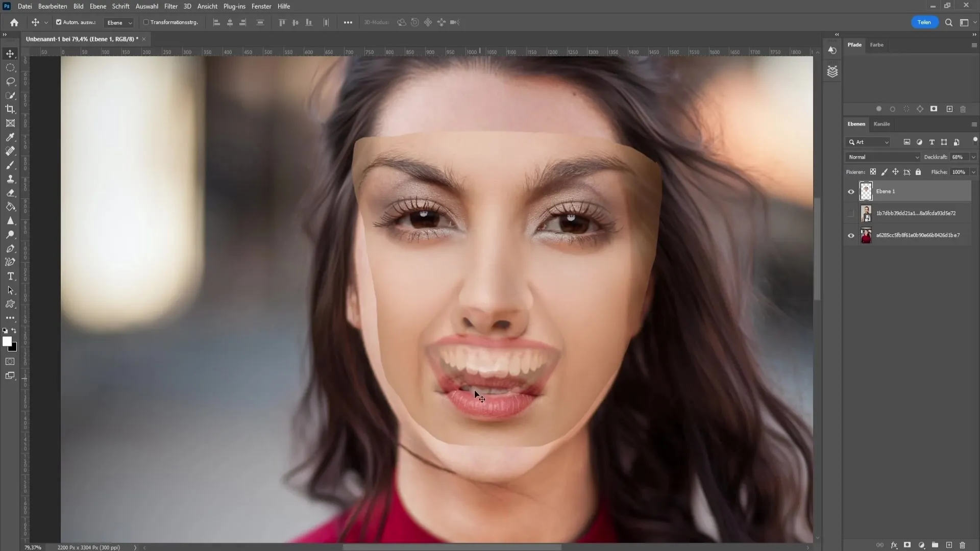
Task: Open the Filter menu
Action: coord(170,6)
